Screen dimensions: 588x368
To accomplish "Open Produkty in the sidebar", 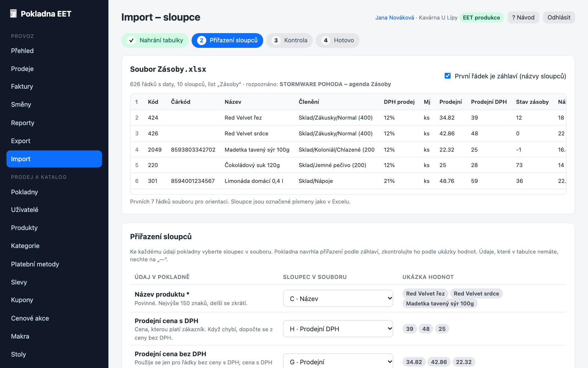I will point(54,228).
